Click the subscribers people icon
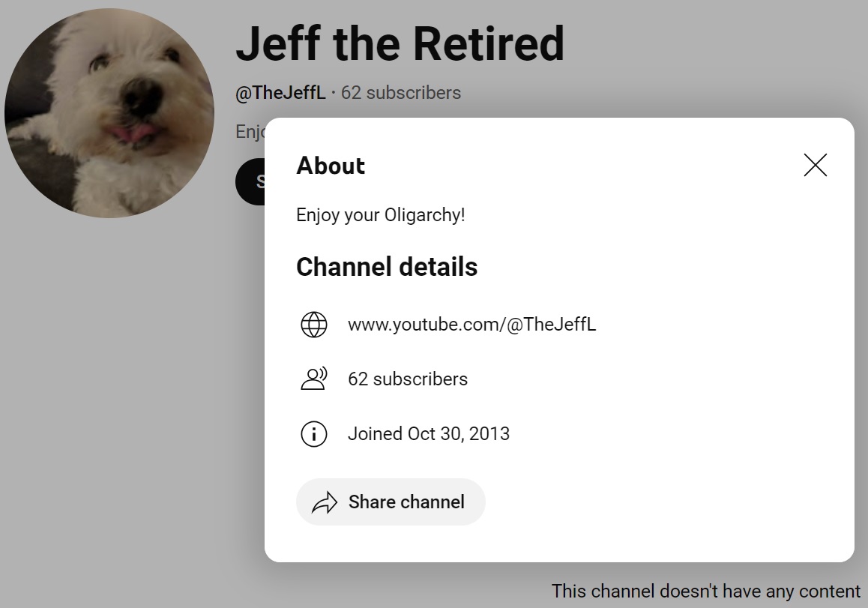The height and width of the screenshot is (608, 868). tap(314, 379)
